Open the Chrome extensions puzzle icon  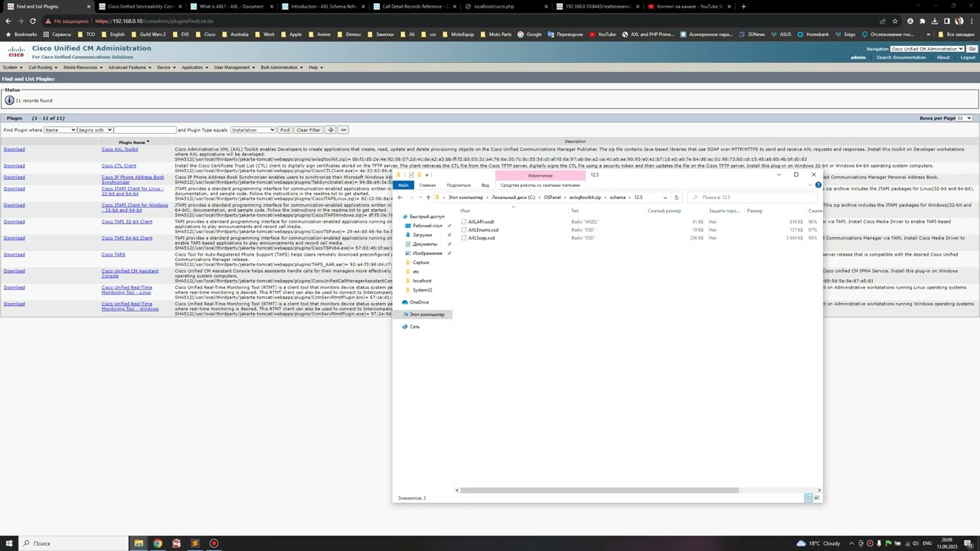click(x=923, y=21)
